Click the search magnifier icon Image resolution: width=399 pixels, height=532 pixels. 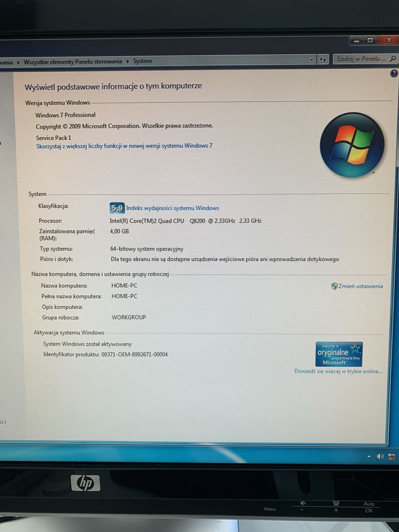tap(393, 59)
